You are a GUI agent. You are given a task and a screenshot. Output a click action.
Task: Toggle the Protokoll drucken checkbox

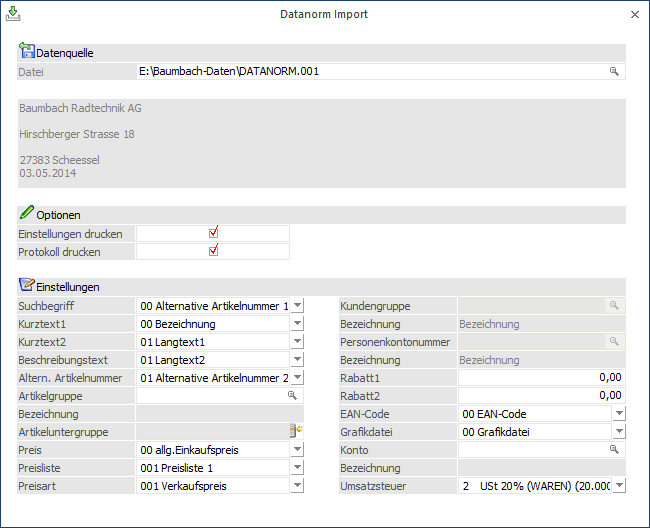[213, 251]
